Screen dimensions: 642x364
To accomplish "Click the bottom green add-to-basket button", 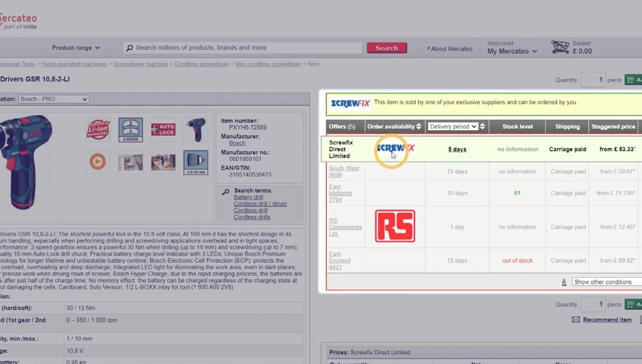I will click(x=633, y=304).
